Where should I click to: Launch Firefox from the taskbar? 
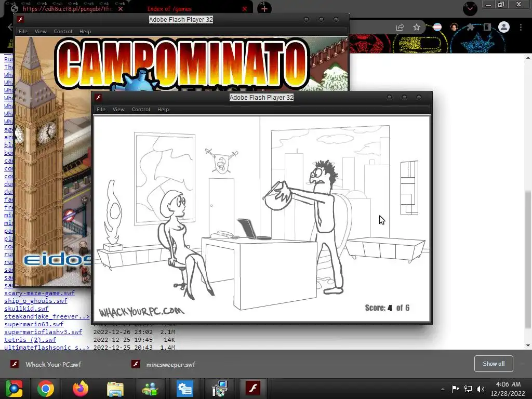pos(81,389)
